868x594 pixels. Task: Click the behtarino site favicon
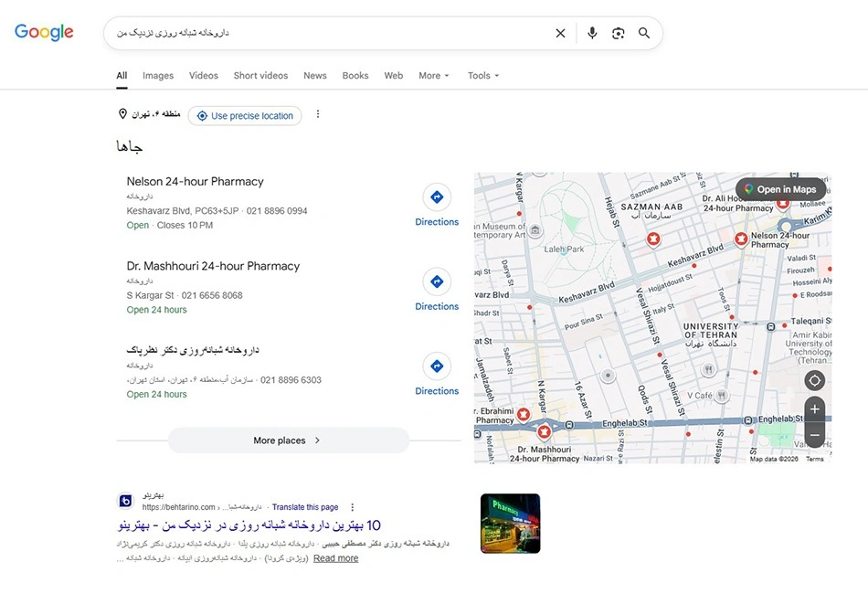pyautogui.click(x=126, y=501)
